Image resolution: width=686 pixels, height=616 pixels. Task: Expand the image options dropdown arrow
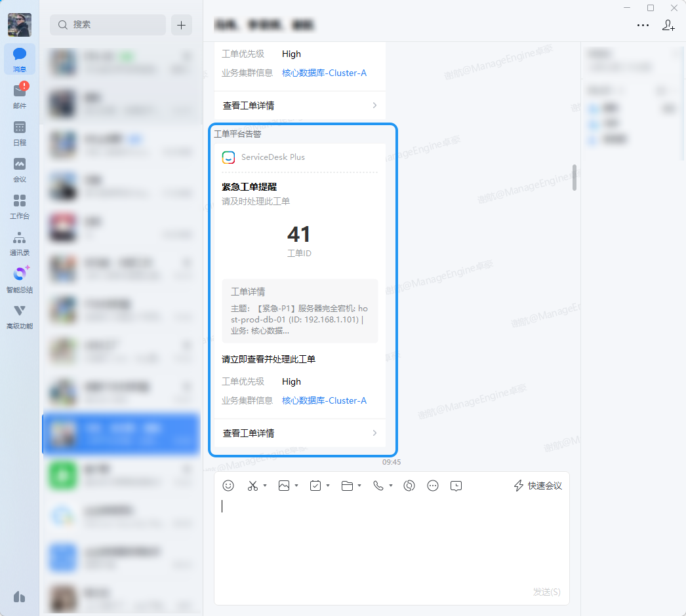pos(296,486)
